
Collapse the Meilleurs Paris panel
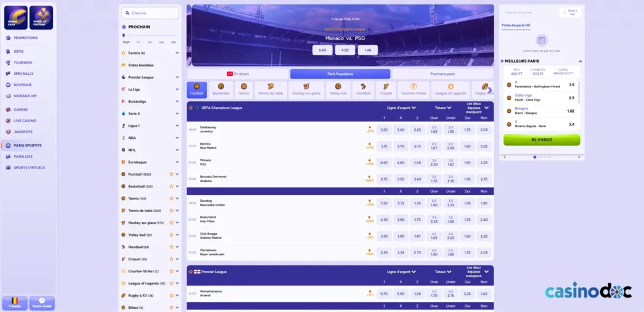(x=580, y=61)
